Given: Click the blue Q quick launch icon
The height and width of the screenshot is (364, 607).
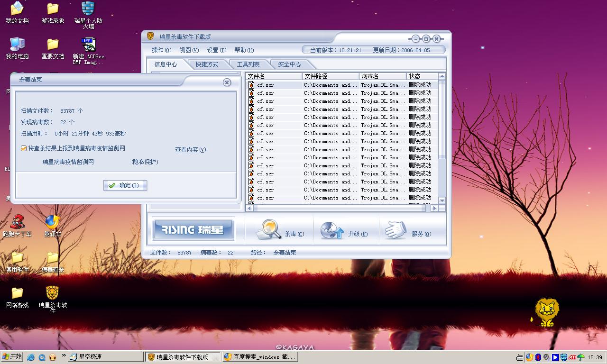Looking at the screenshot, I should click(x=42, y=357).
